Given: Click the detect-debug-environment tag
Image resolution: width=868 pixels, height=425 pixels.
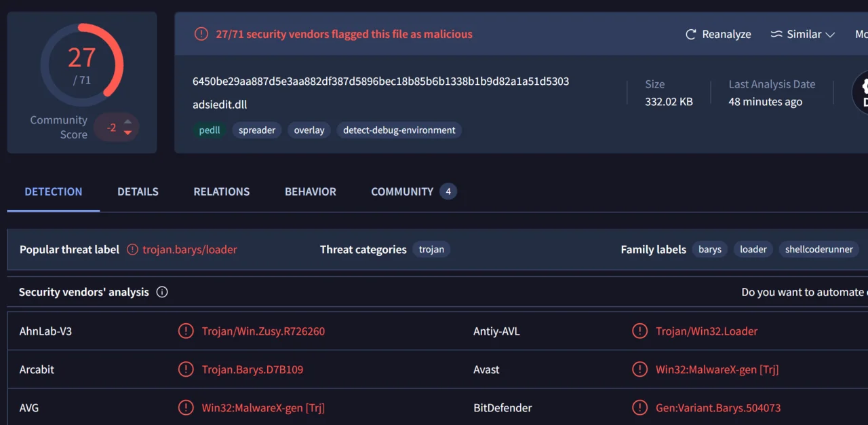Looking at the screenshot, I should point(399,130).
